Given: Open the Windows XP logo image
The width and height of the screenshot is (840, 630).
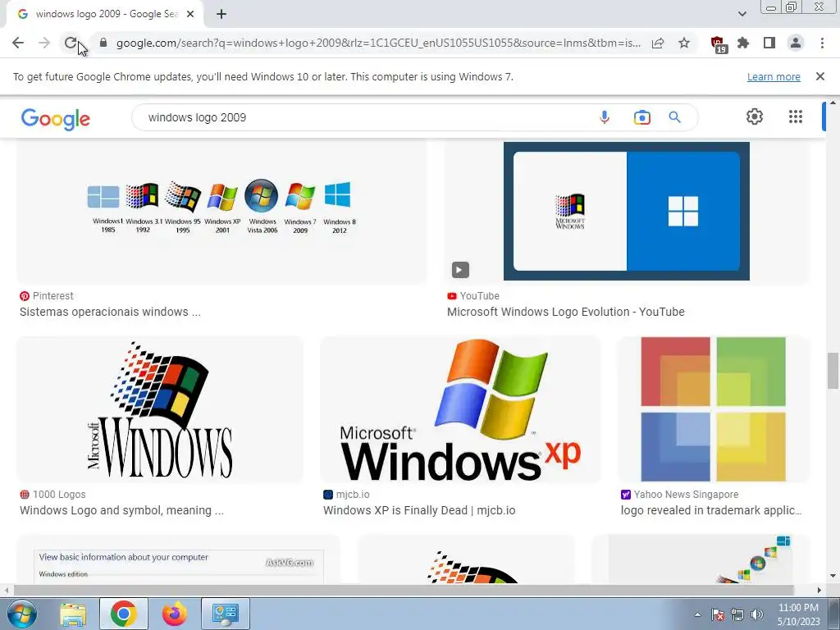Looking at the screenshot, I should (x=460, y=410).
